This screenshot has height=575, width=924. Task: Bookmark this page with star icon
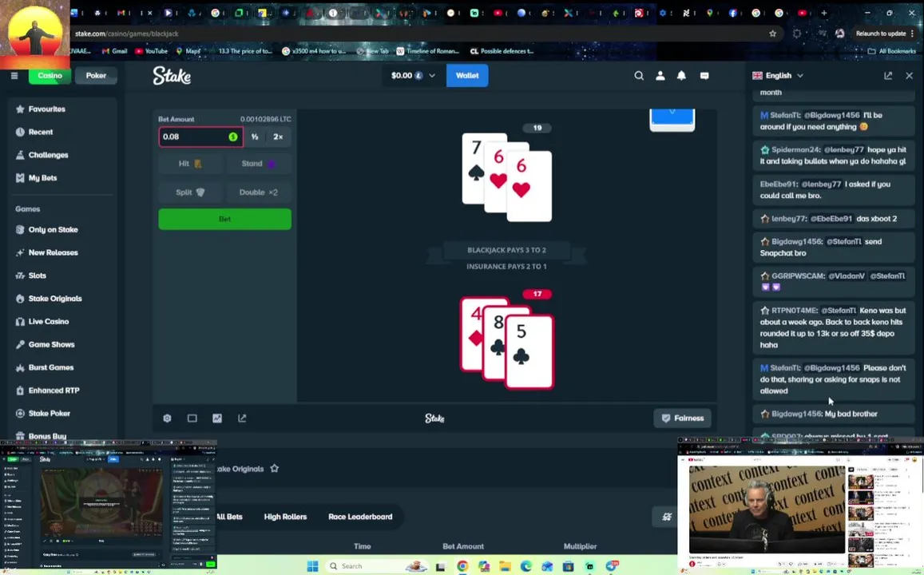pos(772,34)
